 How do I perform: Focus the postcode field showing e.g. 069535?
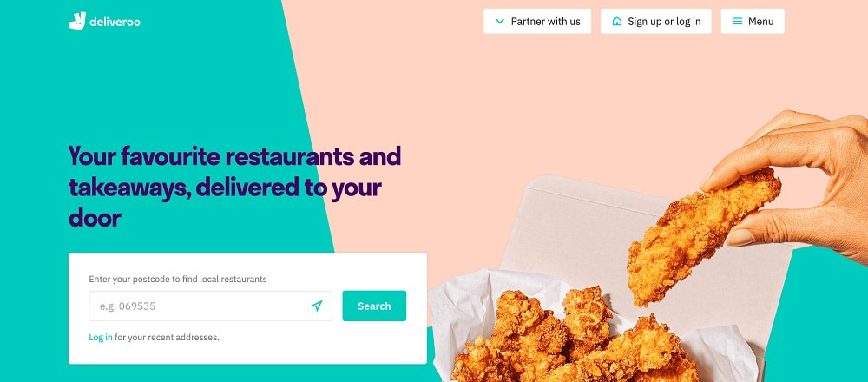tap(210, 306)
